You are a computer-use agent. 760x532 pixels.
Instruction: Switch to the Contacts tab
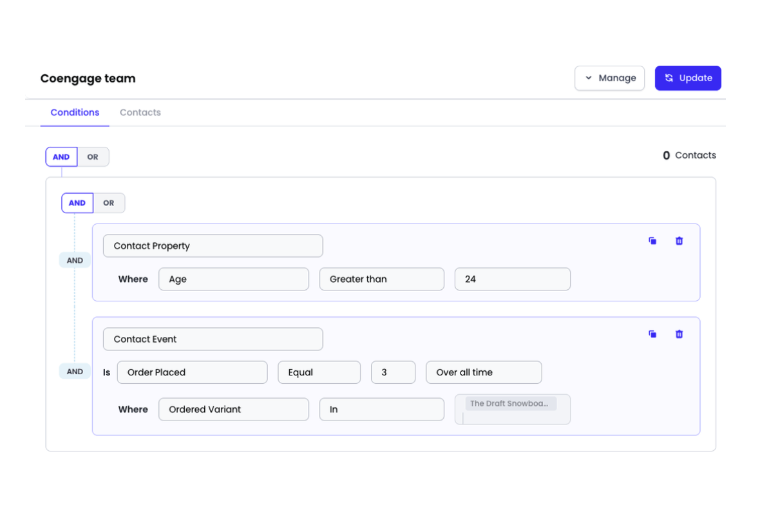(x=140, y=113)
